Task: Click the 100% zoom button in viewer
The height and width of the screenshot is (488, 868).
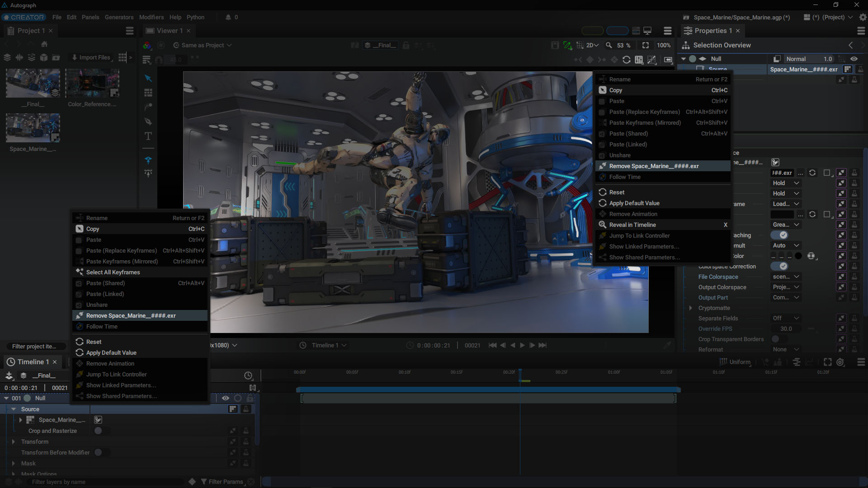Action: (664, 45)
